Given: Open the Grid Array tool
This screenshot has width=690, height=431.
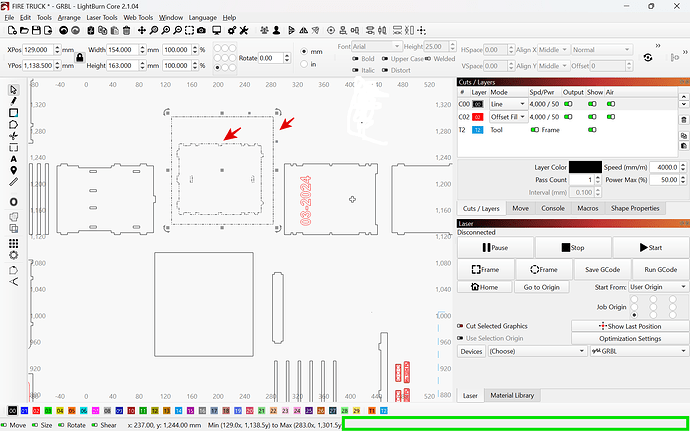Looking at the screenshot, I should click(13, 243).
